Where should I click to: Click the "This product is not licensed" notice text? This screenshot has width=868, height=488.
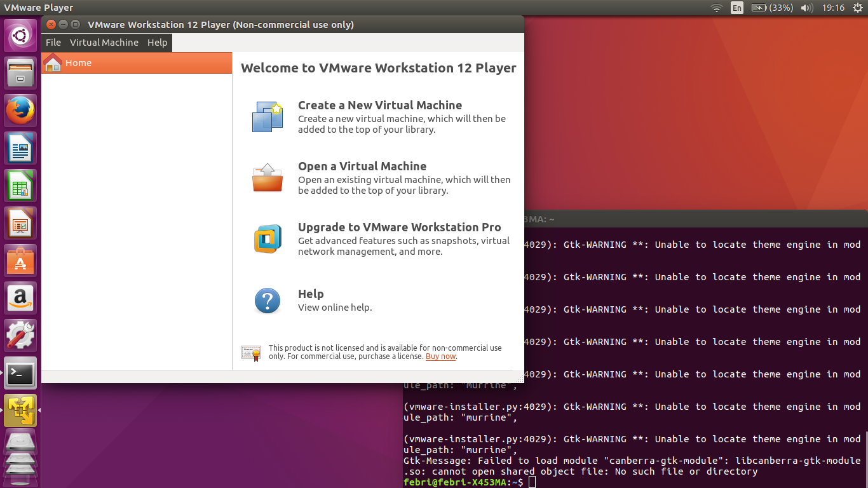[x=385, y=352]
